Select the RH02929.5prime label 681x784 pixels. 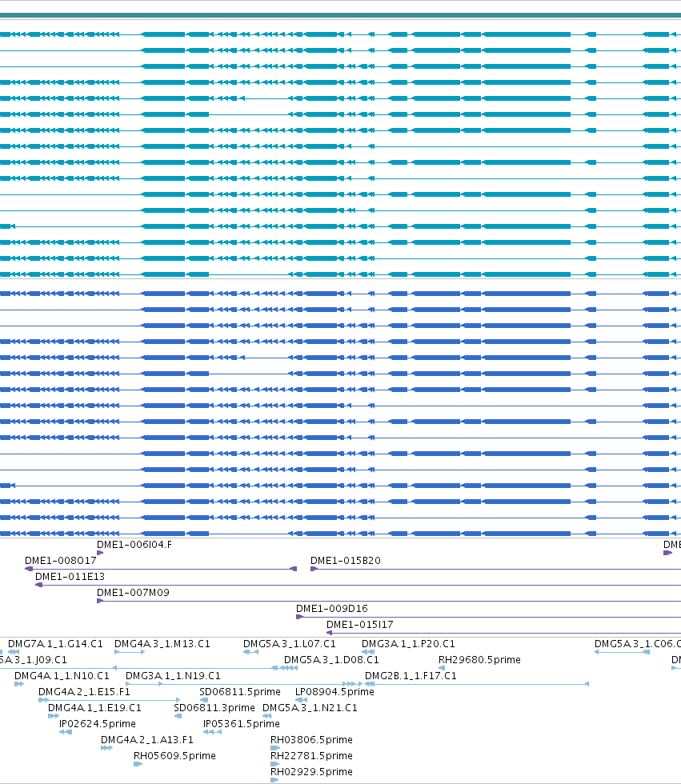(x=311, y=771)
